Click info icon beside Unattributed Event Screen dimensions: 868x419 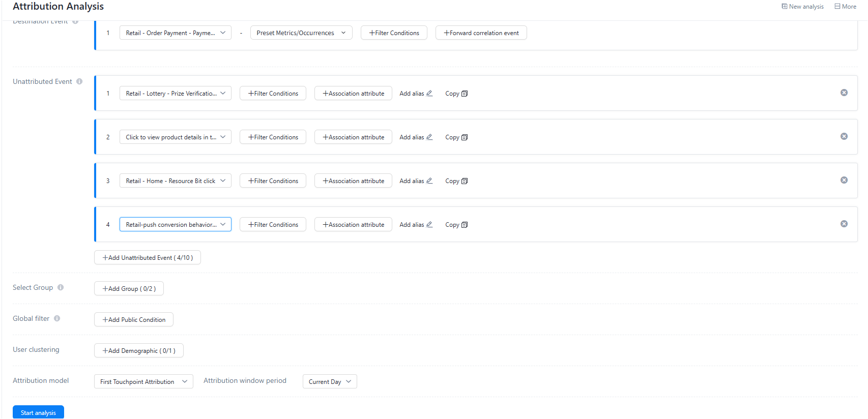79,81
